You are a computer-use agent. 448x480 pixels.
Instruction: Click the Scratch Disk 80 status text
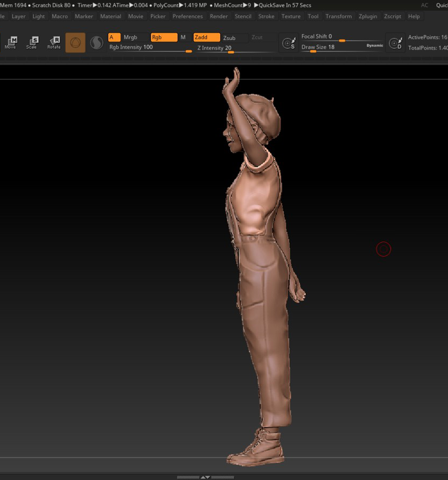[51, 5]
